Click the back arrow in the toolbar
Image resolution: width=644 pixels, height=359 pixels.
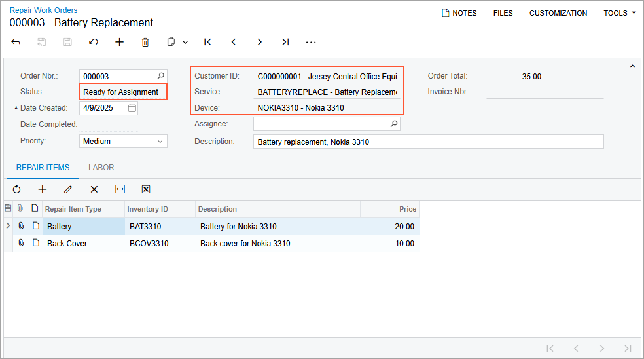(x=16, y=42)
